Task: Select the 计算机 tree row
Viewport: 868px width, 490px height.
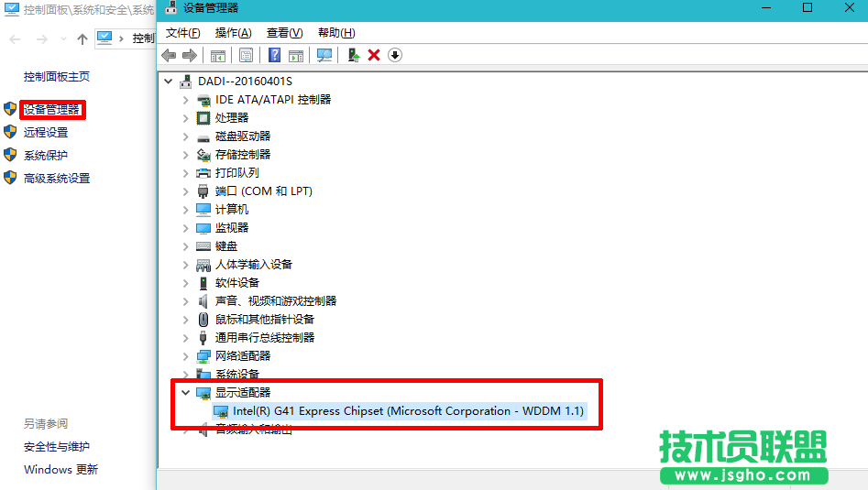Action: [231, 210]
